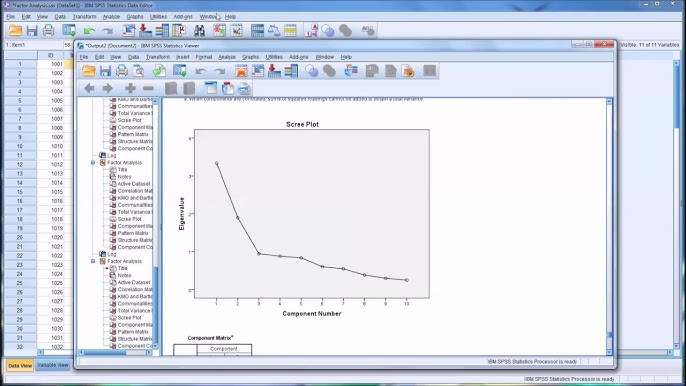Click the cell containing ID 1029
The width and height of the screenshot is (686, 386).
(x=50, y=319)
